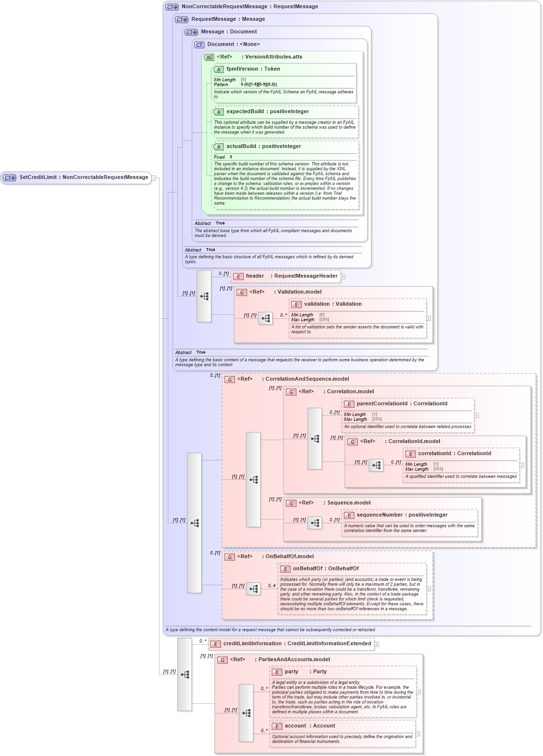Click the G icon of Validation.model group

[x=241, y=292]
